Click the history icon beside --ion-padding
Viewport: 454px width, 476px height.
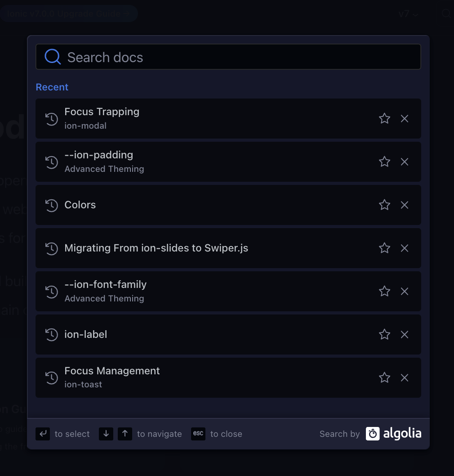click(x=51, y=162)
